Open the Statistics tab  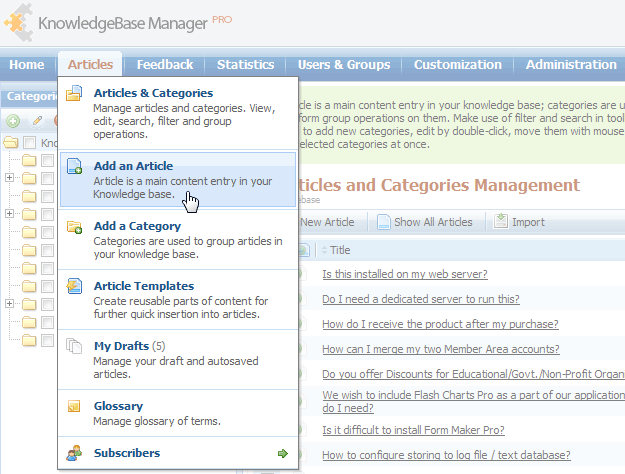point(246,65)
